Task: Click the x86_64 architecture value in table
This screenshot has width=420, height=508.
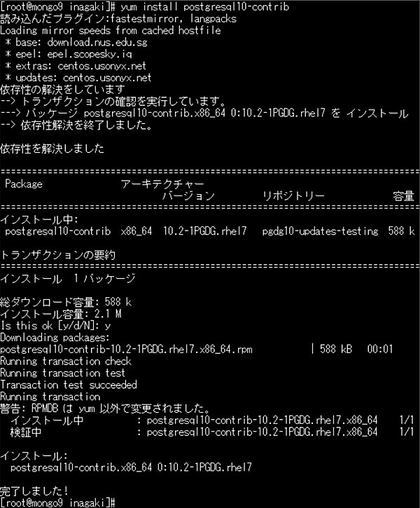Action: click(136, 231)
